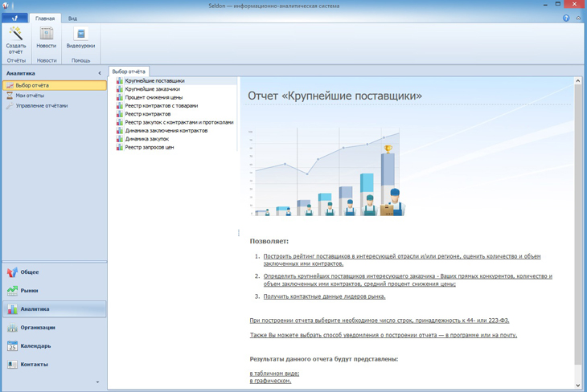Select Реестр контрактов report row
Screen dimensions: 587x392
pos(147,114)
